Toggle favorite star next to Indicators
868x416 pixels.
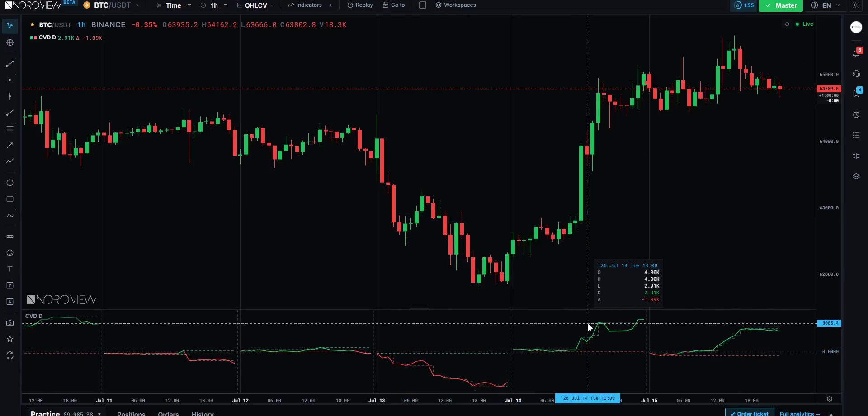tap(330, 5)
